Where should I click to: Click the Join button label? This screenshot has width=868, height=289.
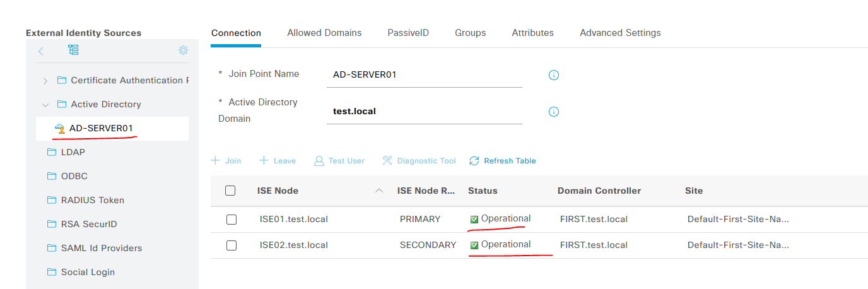(x=233, y=161)
